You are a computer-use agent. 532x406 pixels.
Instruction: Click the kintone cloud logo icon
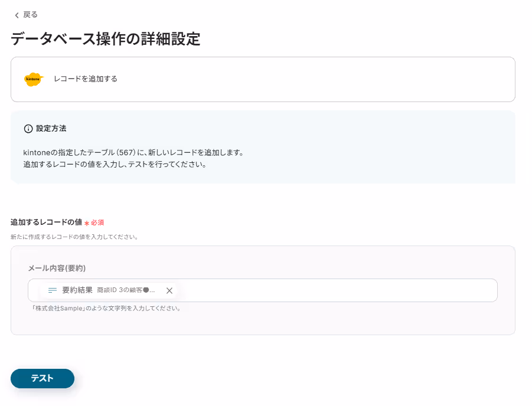pos(34,79)
